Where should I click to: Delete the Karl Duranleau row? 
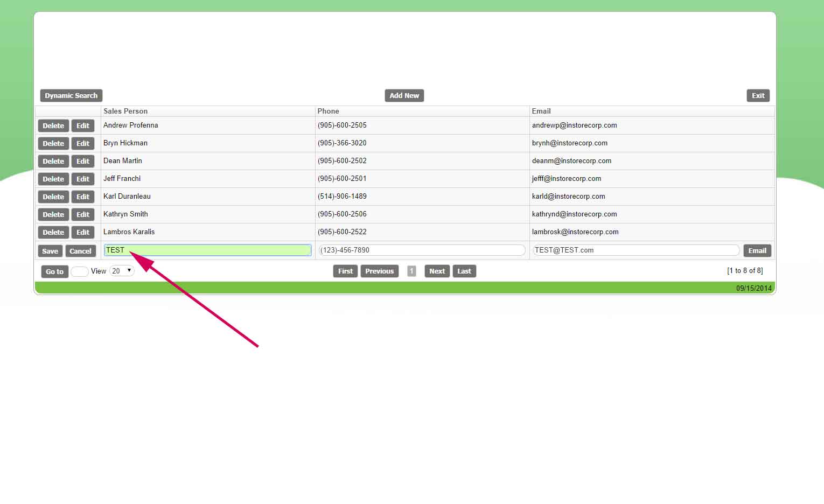53,197
